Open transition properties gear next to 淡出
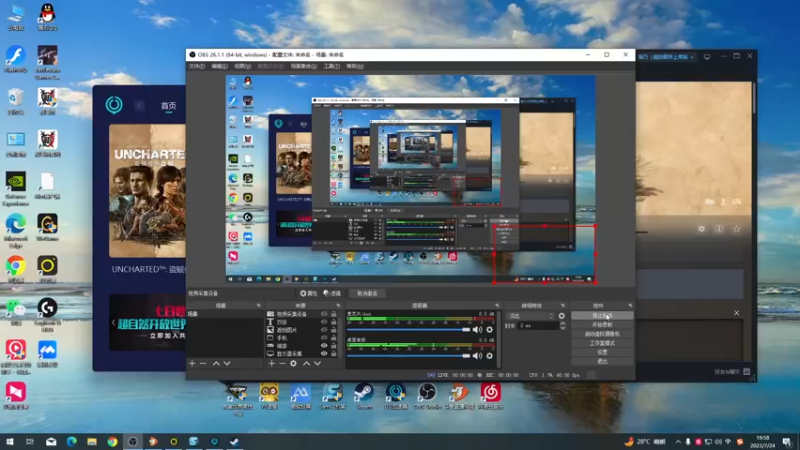800x450 pixels. click(x=562, y=316)
